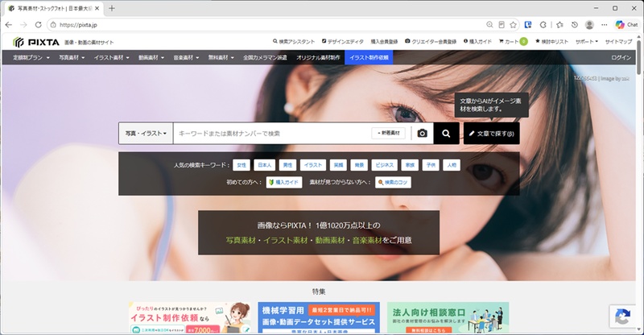Viewport: 644px width, 335px height.
Task: Go back in browser
Action: coord(9,25)
